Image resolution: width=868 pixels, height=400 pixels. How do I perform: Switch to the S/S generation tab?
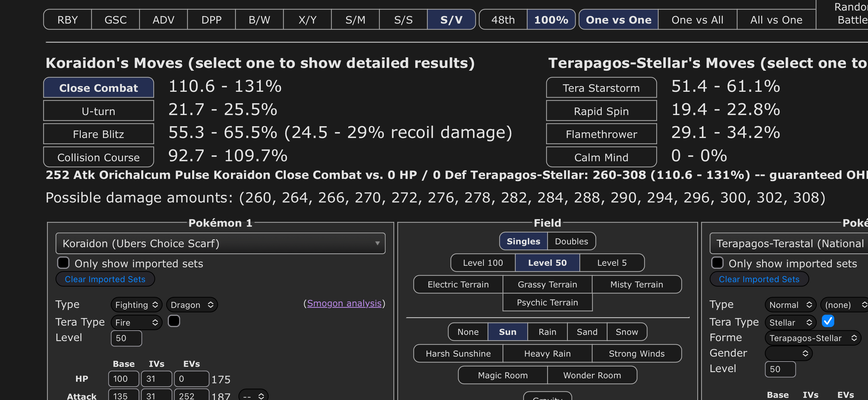(x=403, y=20)
